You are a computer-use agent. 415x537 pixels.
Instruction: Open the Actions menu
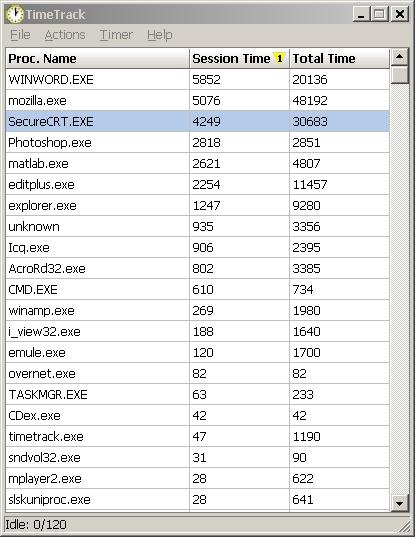coord(65,35)
